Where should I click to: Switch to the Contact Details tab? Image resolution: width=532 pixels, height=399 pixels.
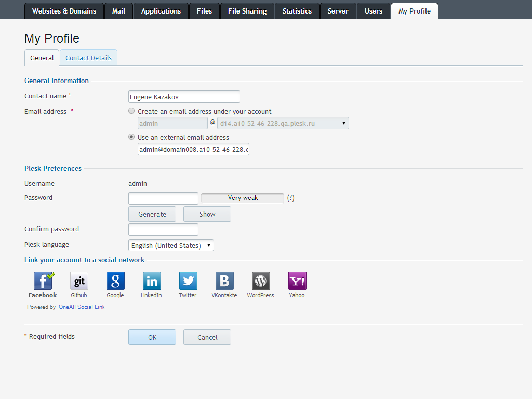tap(88, 58)
